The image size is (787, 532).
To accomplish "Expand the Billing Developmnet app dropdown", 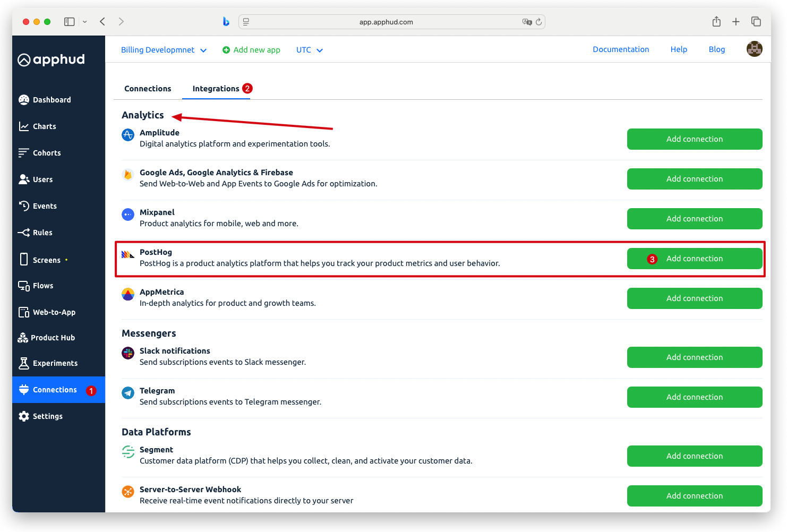I will pos(164,50).
